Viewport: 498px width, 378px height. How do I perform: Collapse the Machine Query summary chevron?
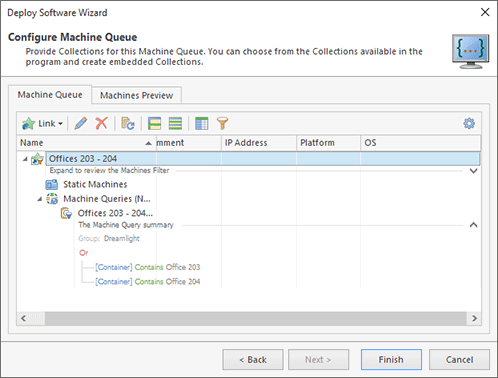coord(473,225)
